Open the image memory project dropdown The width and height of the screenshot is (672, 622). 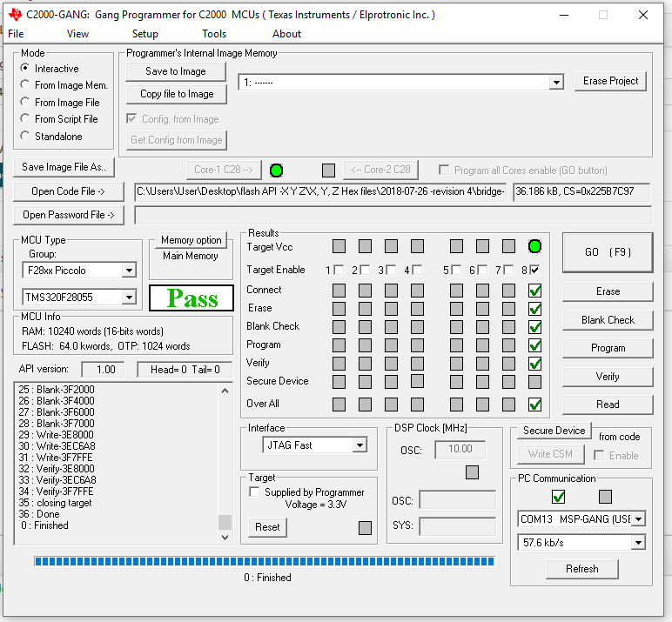click(x=556, y=83)
